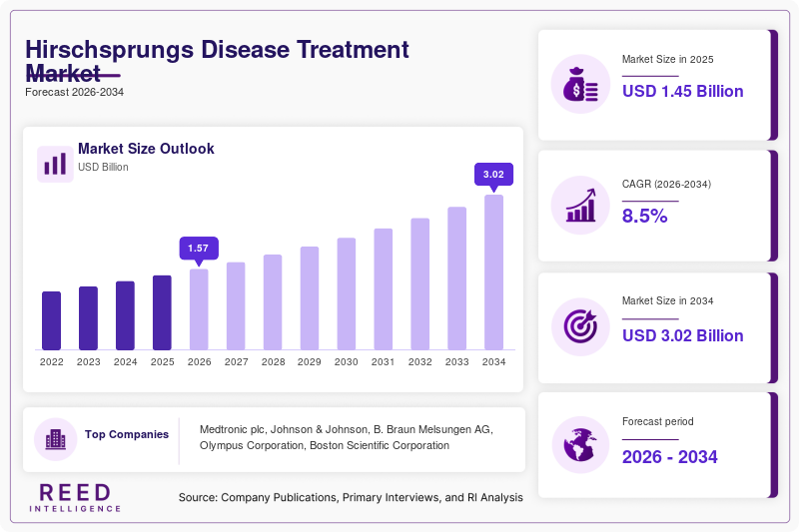Select the 2024 bar in chart

(126, 315)
